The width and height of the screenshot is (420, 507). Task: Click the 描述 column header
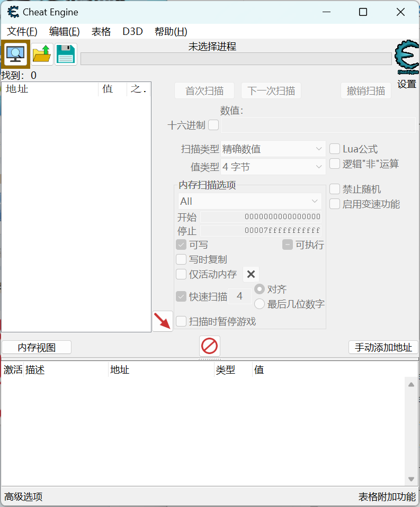66,369
